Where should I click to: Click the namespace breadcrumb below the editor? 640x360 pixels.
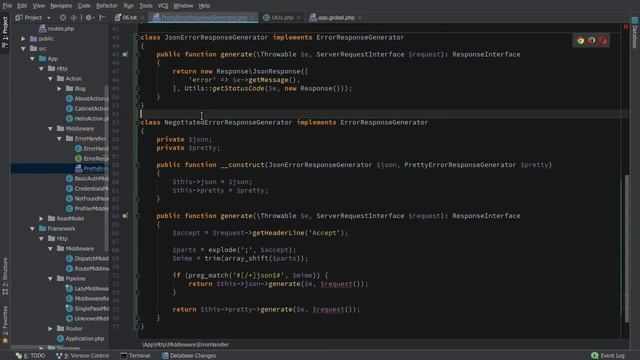186,344
